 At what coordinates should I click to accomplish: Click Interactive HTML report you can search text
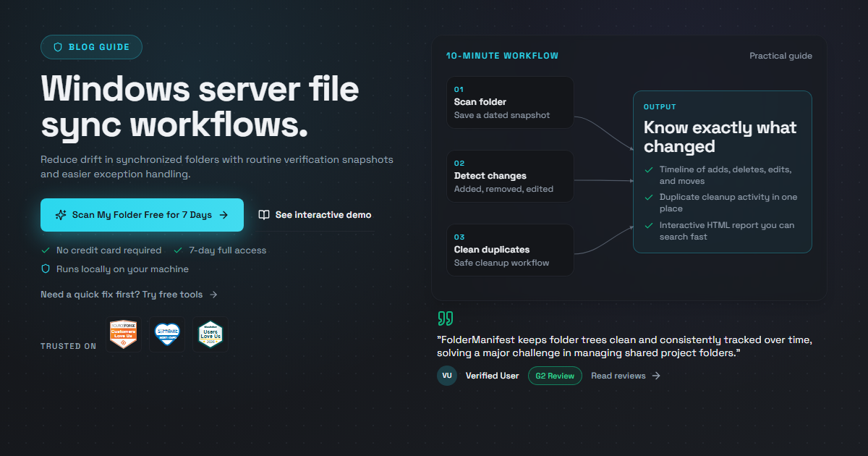coord(726,231)
